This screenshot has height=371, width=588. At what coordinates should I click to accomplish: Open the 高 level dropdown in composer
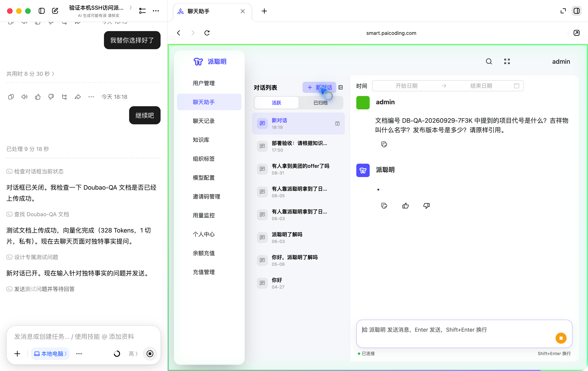click(x=133, y=353)
